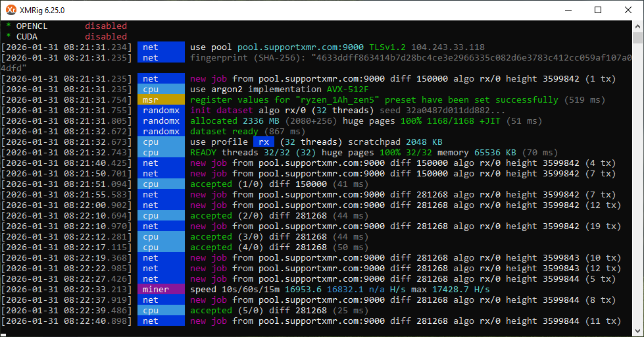Click the scrollbar up arrow
644x337 pixels.
[x=637, y=26]
